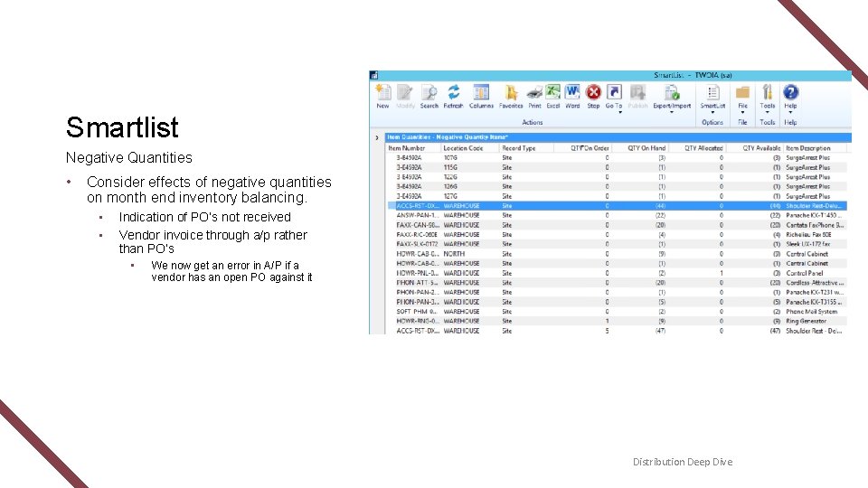
Task: Expand the File dropdown arrow
Action: pos(743,112)
